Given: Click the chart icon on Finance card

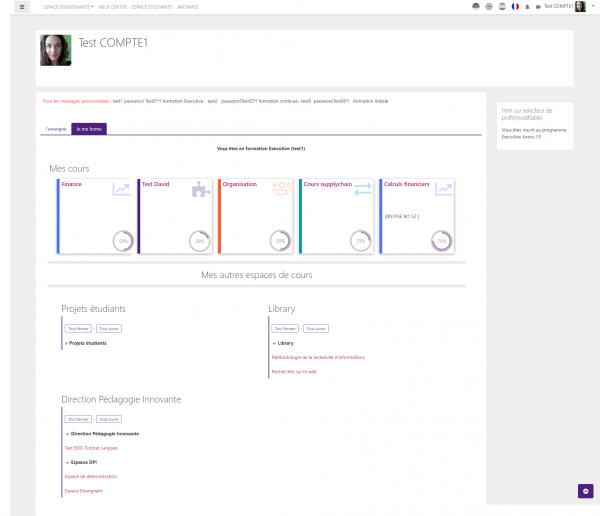Looking at the screenshot, I should [x=121, y=188].
